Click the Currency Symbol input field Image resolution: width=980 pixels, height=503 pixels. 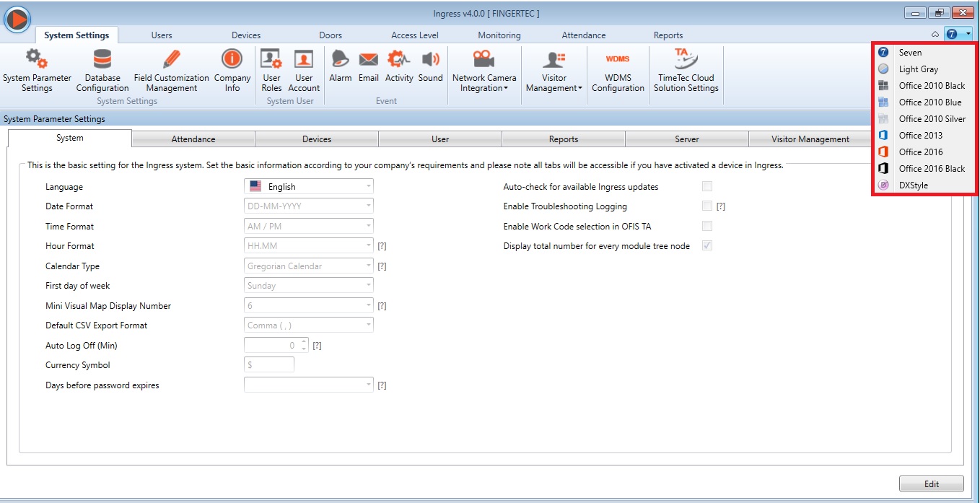click(269, 364)
